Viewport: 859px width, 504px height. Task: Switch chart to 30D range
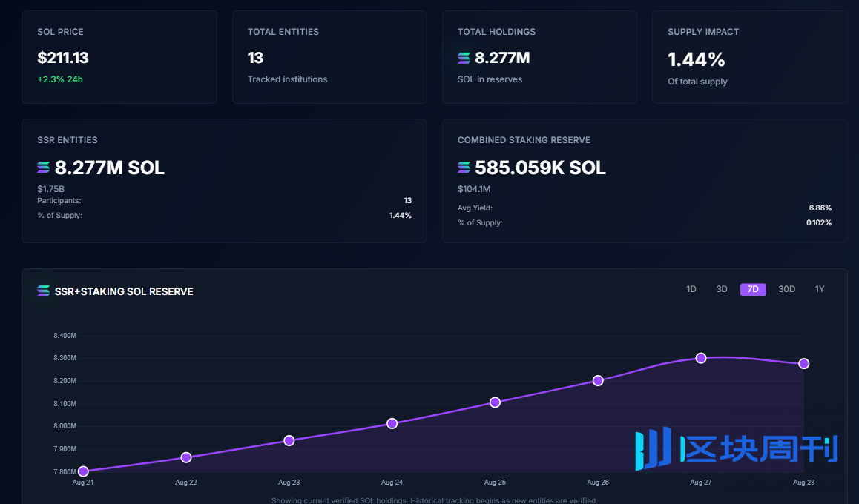(786, 289)
